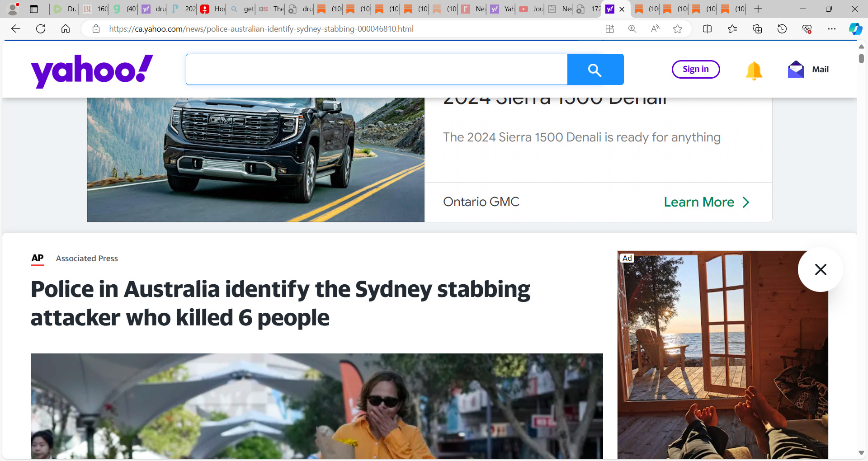This screenshot has height=461, width=868.
Task: Click the Mail link
Action: pyautogui.click(x=820, y=70)
